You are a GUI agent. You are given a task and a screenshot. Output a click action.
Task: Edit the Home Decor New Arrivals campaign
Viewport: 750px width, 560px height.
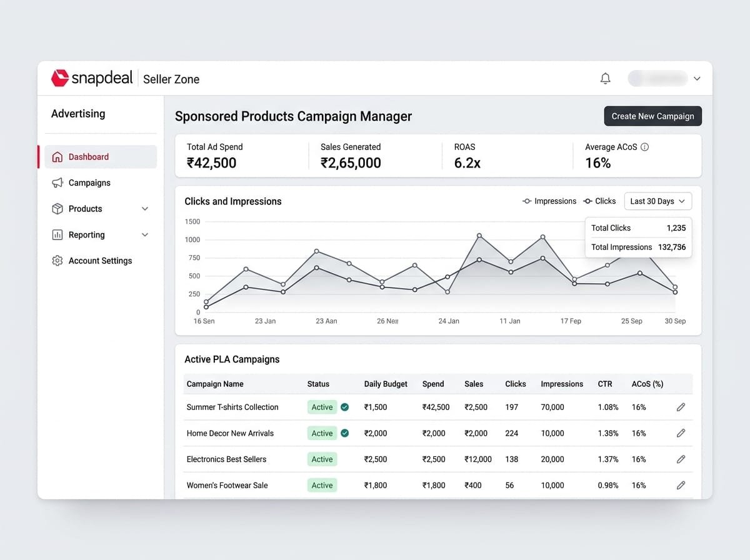coord(681,433)
